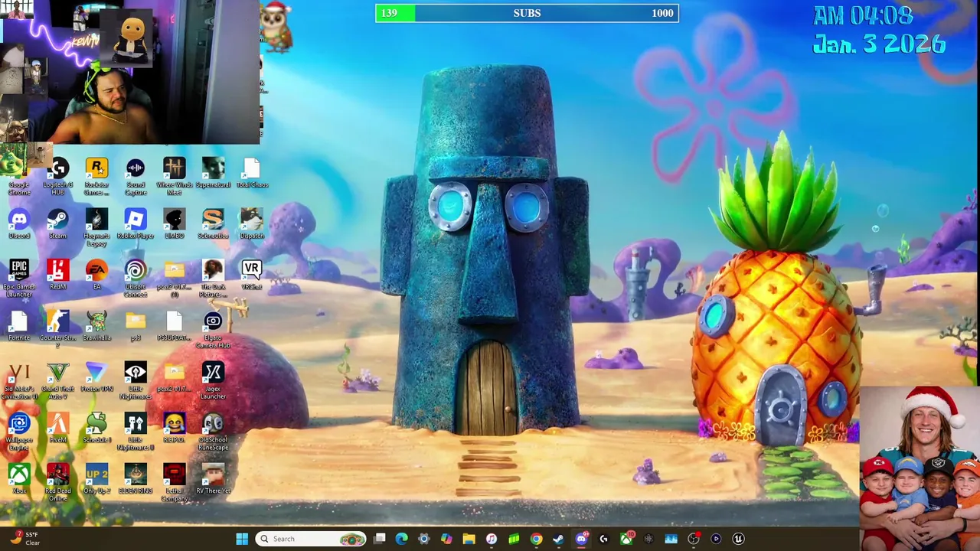Open Epic Games Launcher shortcut
Viewport: 980px width, 551px height.
tap(19, 279)
